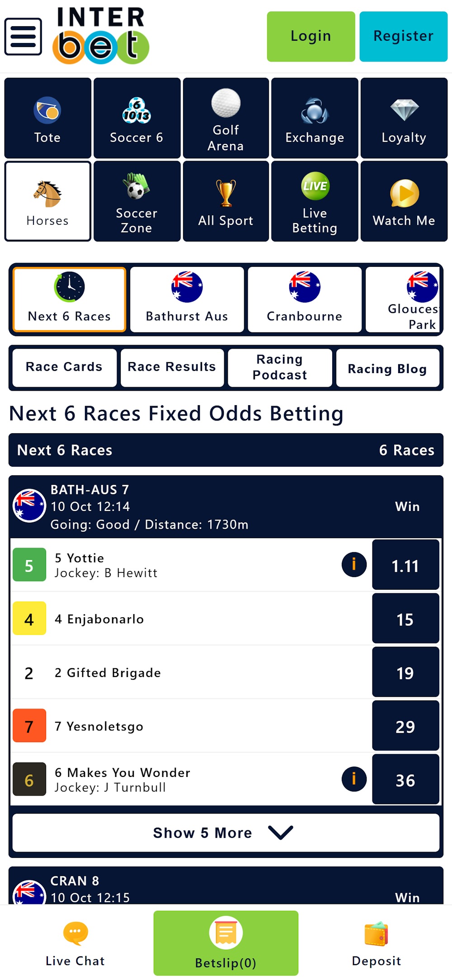Expand Show 5 More runners

pos(226,833)
